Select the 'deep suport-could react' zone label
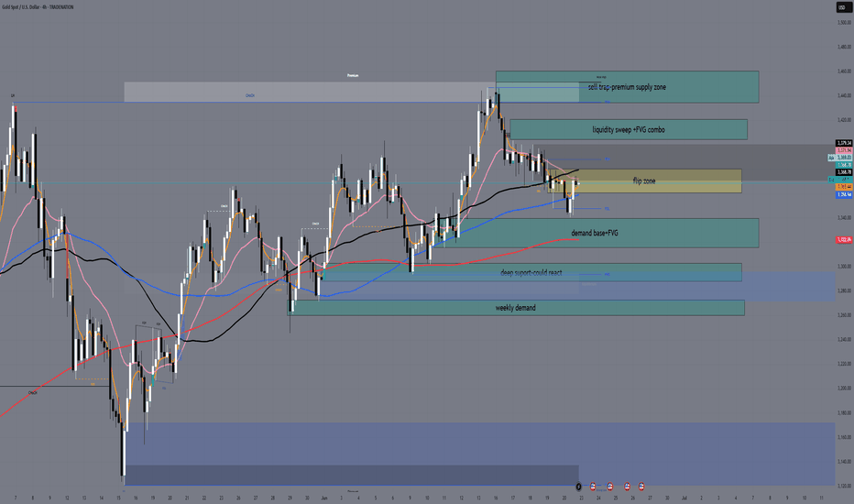The width and height of the screenshot is (854, 504). tap(531, 272)
